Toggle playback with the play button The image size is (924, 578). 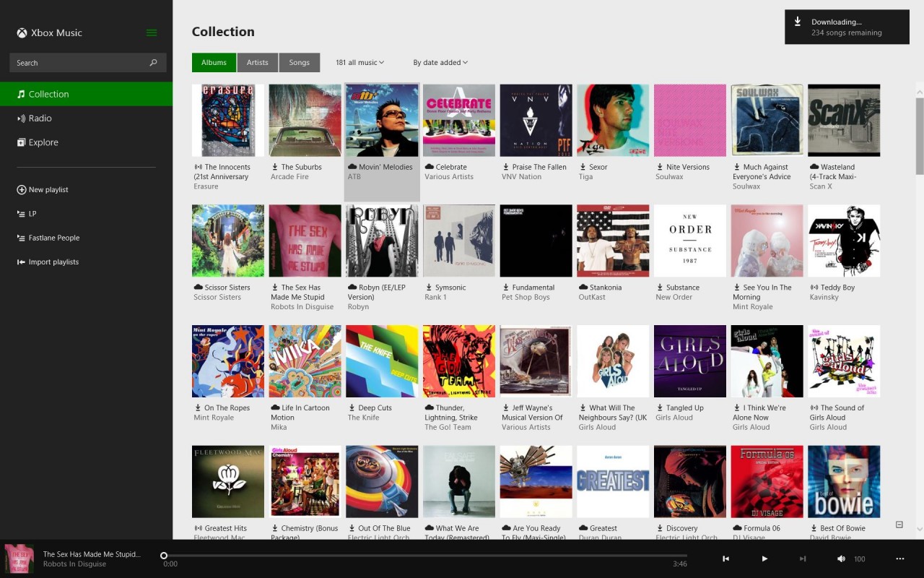pos(764,558)
